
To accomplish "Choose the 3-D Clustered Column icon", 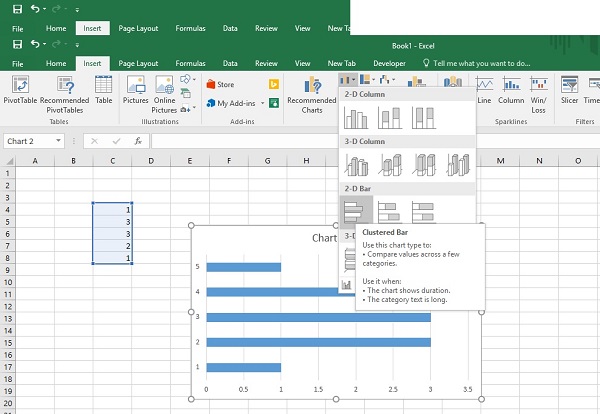I will 356,165.
